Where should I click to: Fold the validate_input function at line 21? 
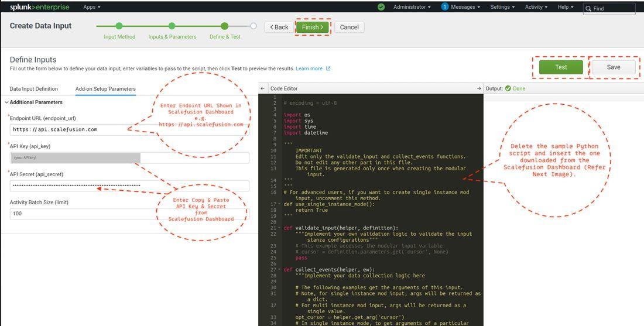pos(280,228)
